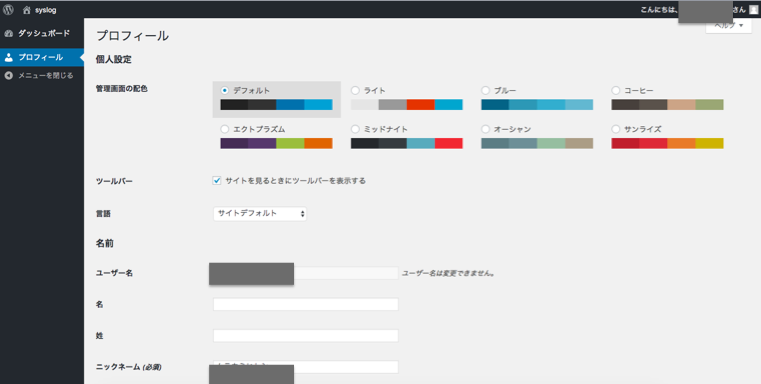Click the ニックネーム input field
The height and width of the screenshot is (384, 761).
click(x=306, y=367)
